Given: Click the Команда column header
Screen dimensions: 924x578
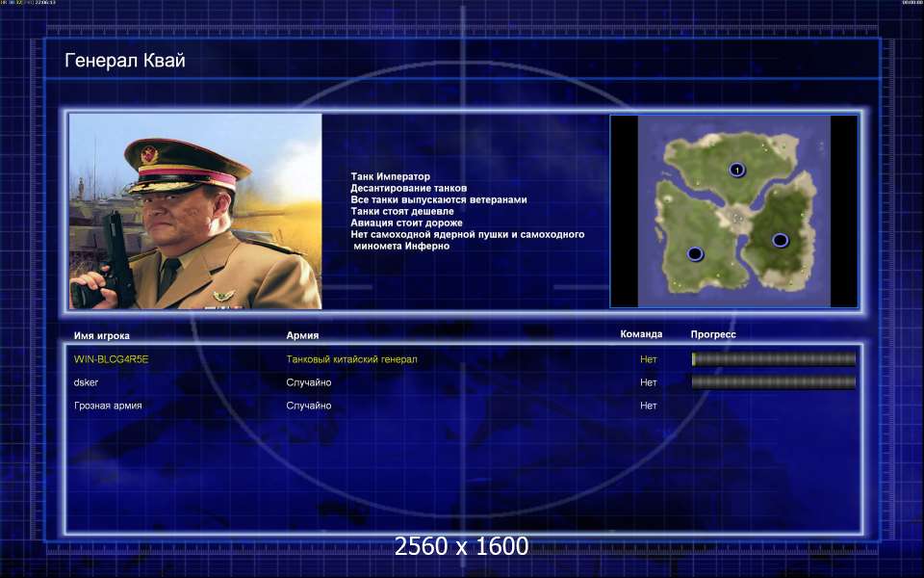Looking at the screenshot, I should (641, 334).
